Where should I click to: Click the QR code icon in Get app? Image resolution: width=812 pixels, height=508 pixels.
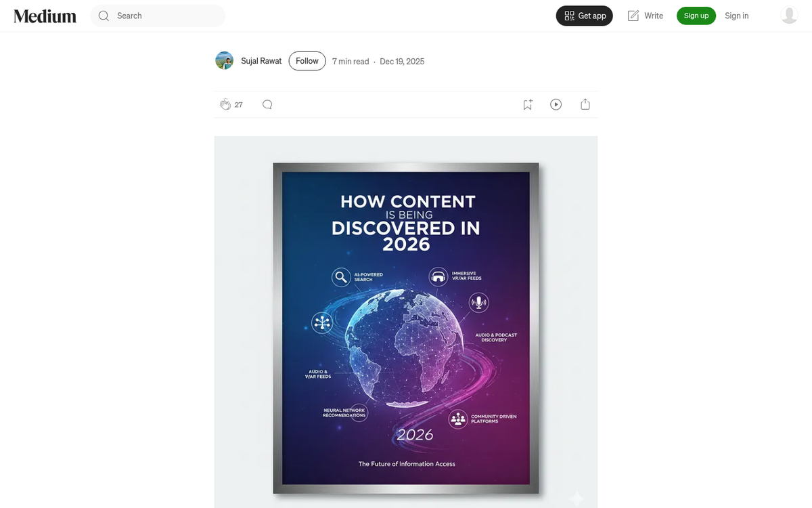tap(569, 15)
